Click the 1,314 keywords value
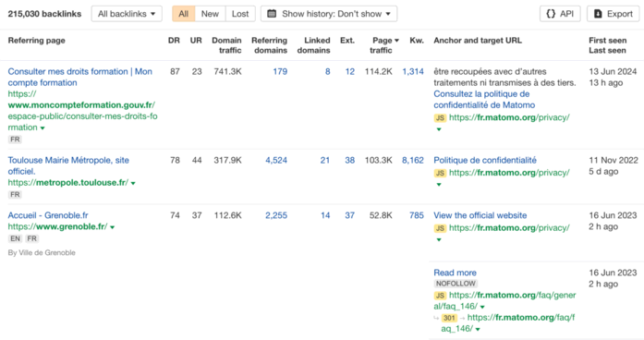This screenshot has width=644, height=340. pyautogui.click(x=413, y=71)
